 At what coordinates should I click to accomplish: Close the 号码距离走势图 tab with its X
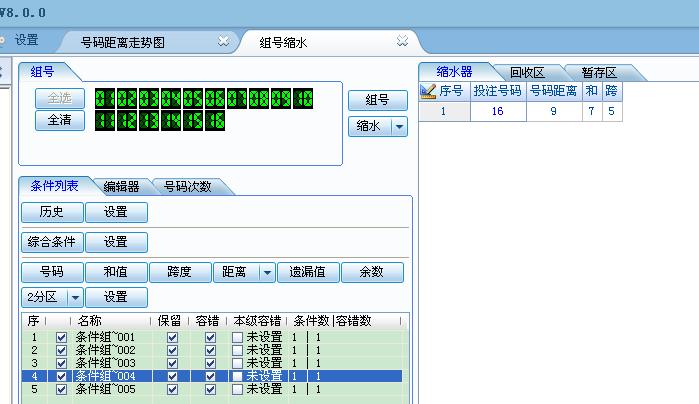(224, 41)
